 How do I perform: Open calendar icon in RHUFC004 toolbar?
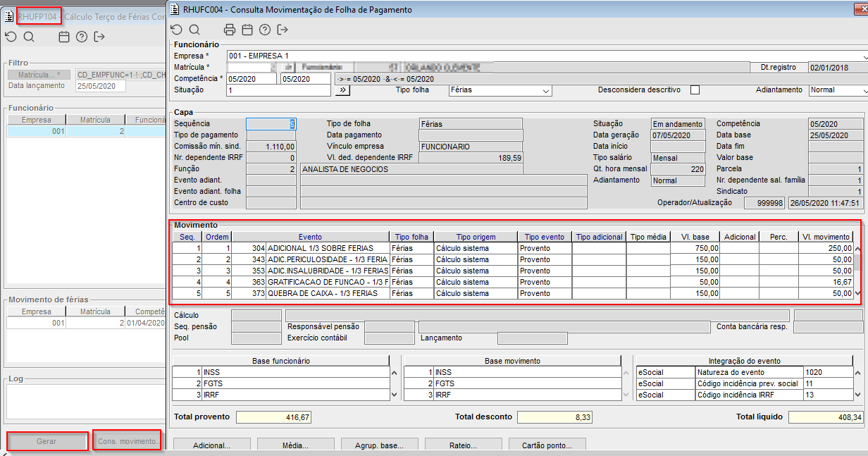[x=247, y=30]
